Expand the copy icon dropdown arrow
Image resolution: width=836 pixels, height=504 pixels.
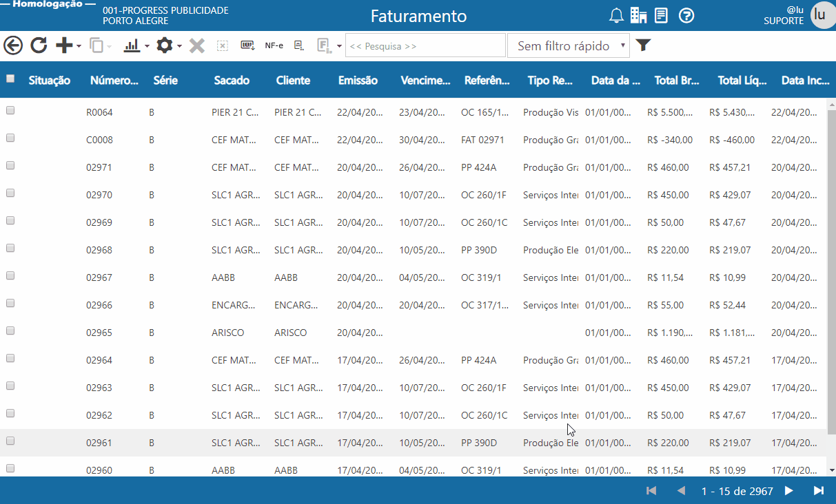[x=110, y=46]
